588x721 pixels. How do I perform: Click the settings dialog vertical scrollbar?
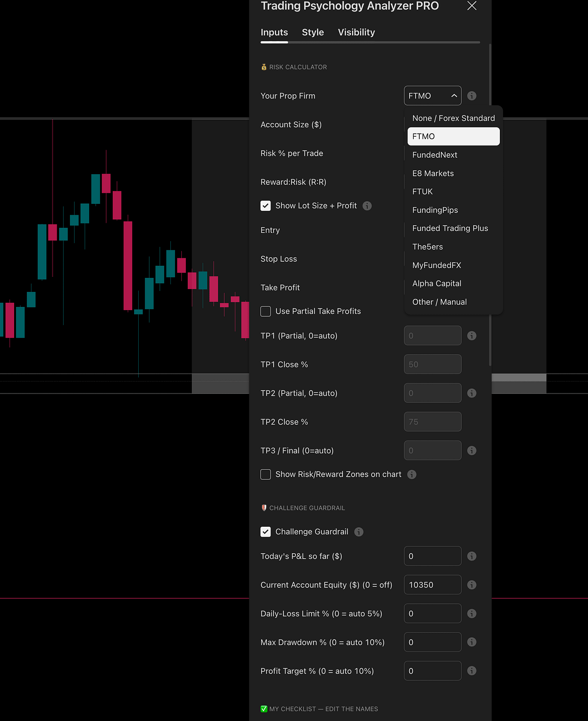(490, 204)
